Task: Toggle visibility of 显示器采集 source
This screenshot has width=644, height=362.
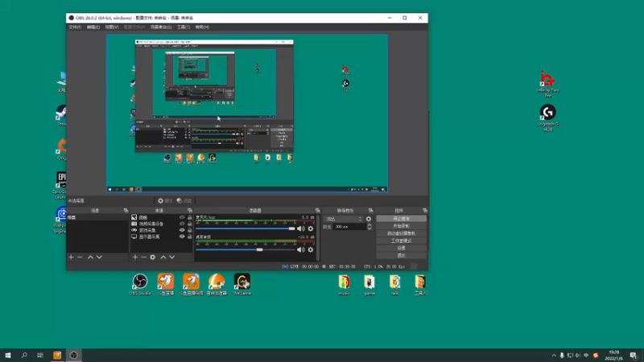Action: pos(182,237)
